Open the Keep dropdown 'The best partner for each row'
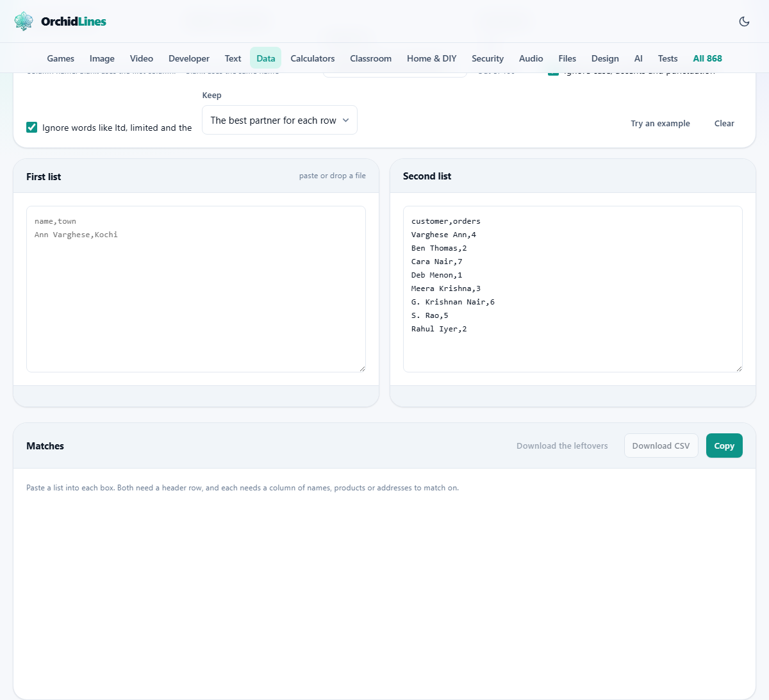 [279, 120]
